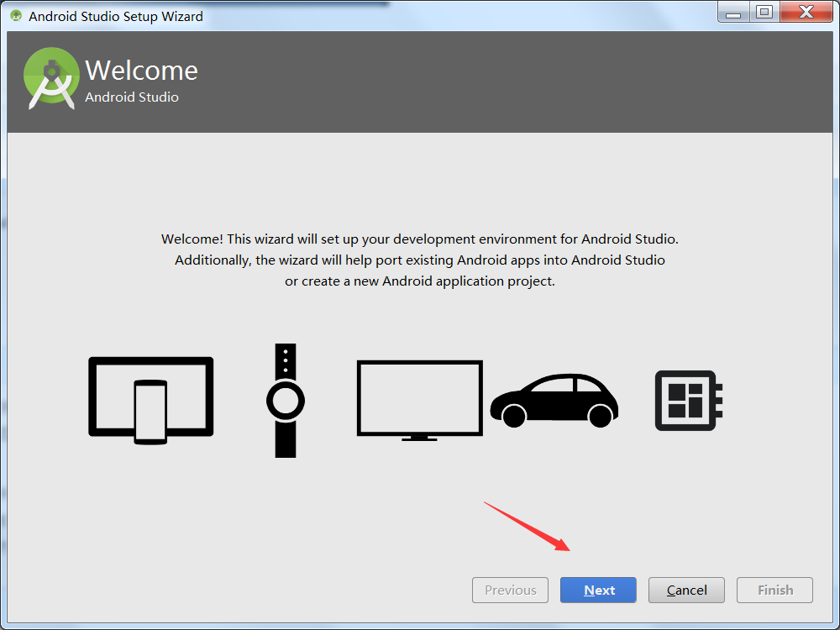Click the 'Welcome' heading text

[141, 71]
